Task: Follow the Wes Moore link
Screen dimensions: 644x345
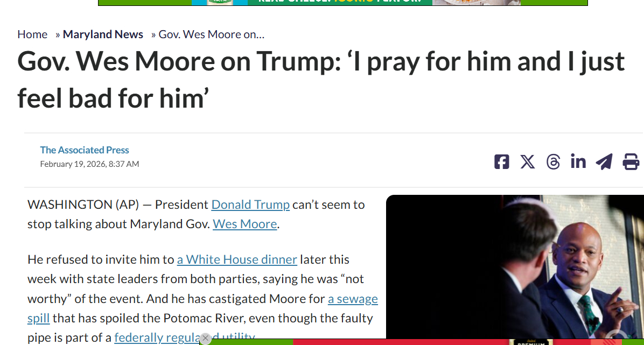Action: [245, 224]
